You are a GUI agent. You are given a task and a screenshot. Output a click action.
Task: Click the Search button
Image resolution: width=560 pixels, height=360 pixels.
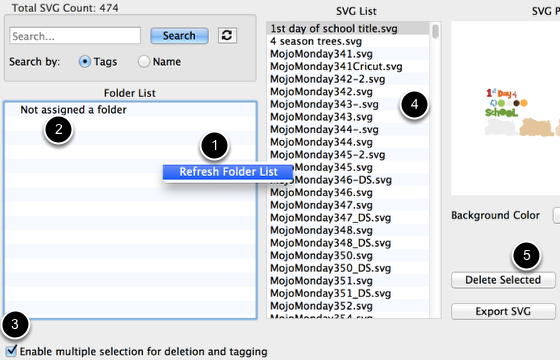[x=179, y=35]
